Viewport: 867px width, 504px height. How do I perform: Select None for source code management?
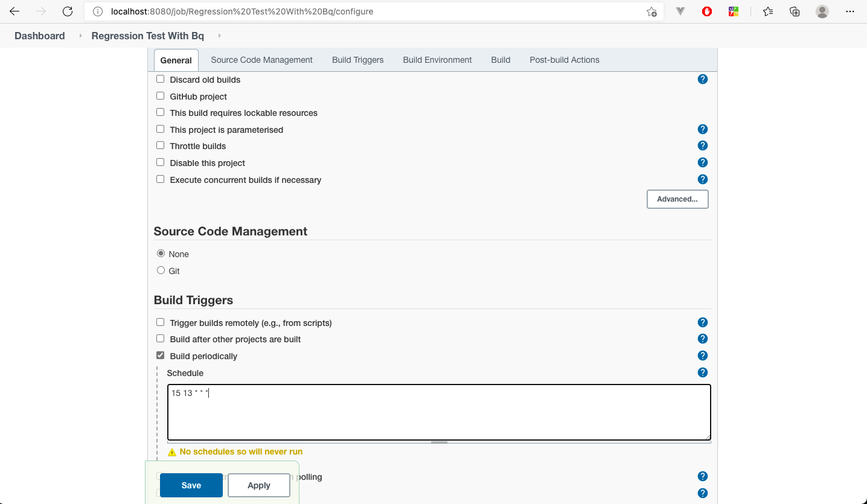pyautogui.click(x=161, y=254)
